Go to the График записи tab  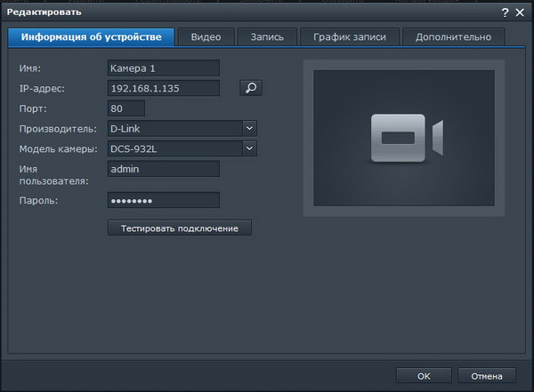348,36
